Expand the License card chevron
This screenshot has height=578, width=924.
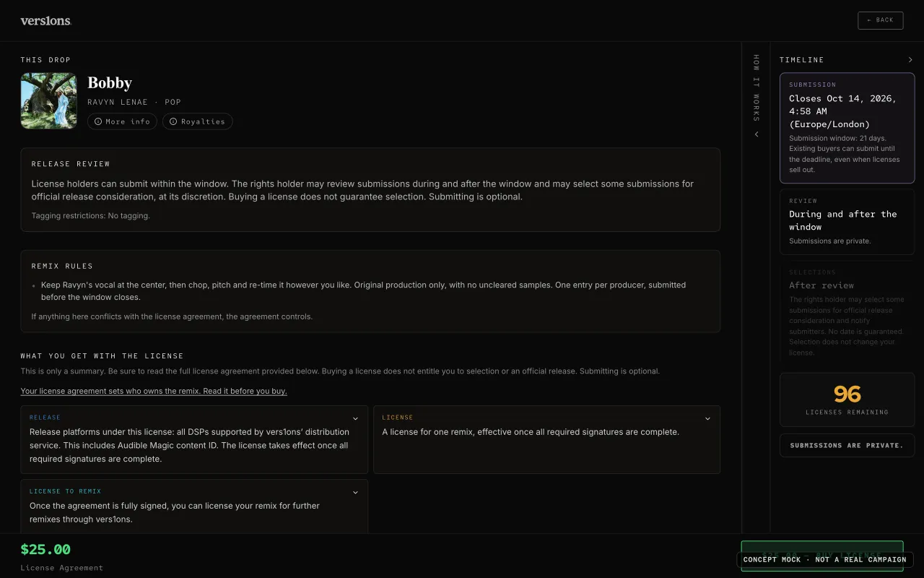(707, 418)
